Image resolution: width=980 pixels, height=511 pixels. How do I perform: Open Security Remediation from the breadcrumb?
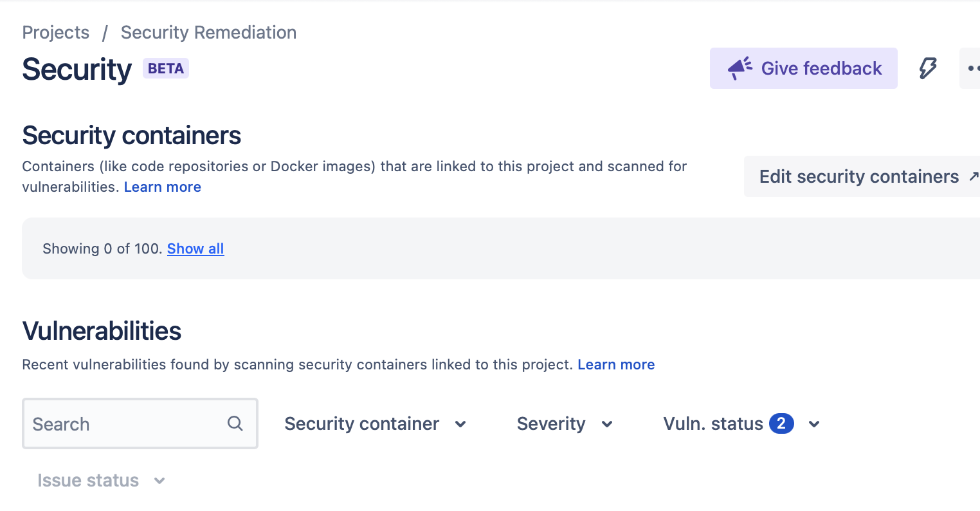pos(208,32)
